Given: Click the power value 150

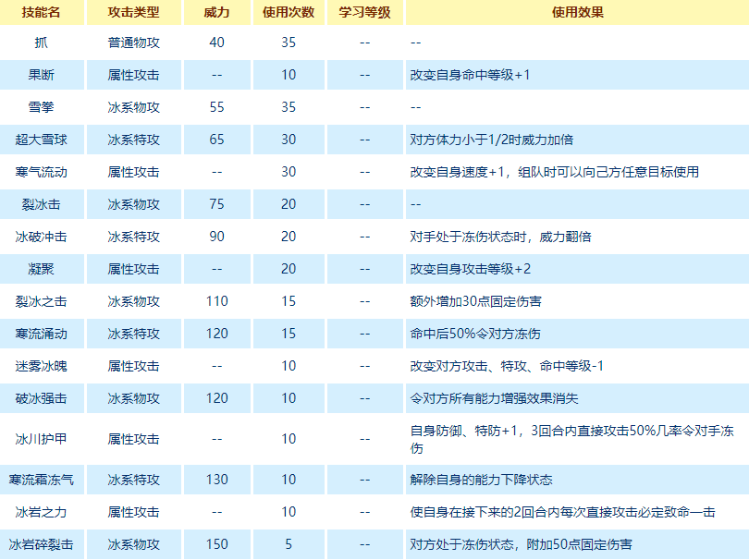Looking at the screenshot, I should pyautogui.click(x=217, y=544).
